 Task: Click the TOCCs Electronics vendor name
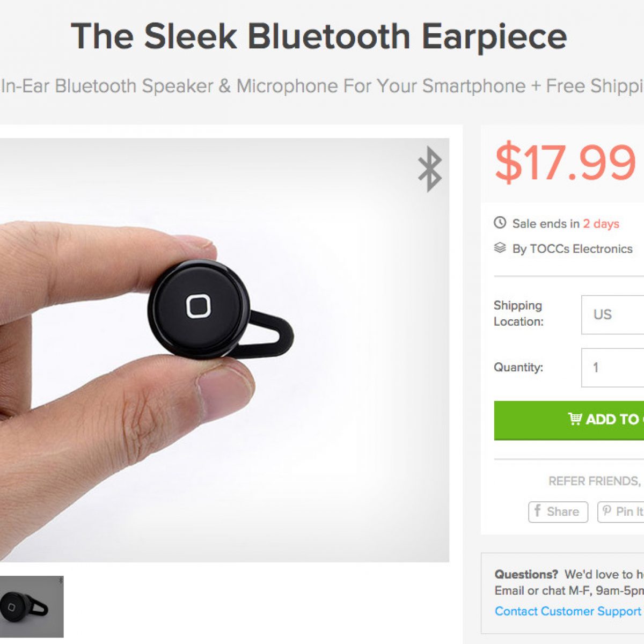point(581,249)
